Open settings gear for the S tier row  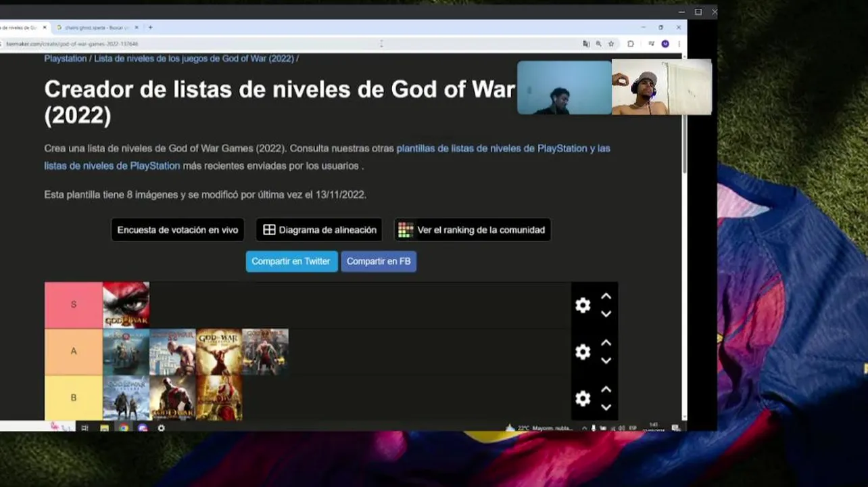[583, 305]
